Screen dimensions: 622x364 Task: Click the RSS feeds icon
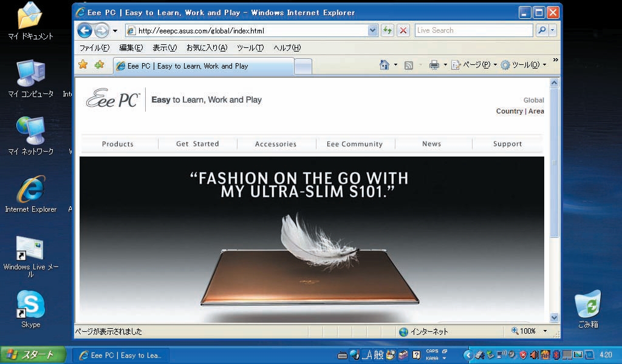point(409,66)
